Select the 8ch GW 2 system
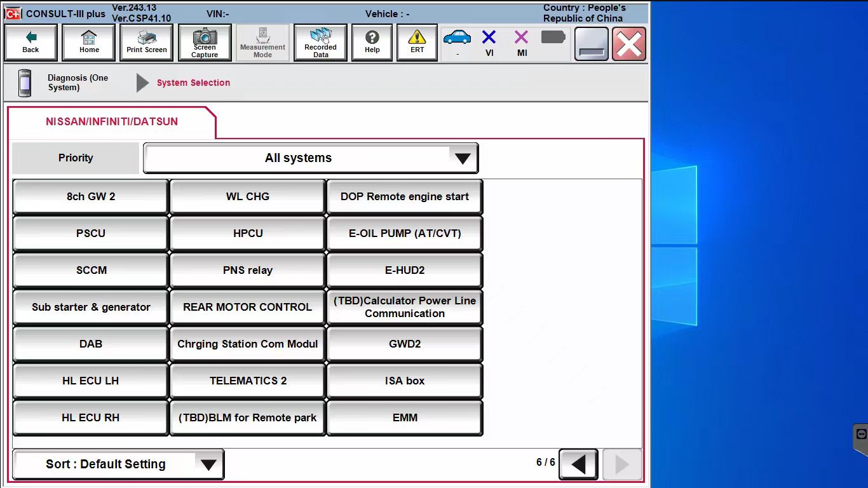Screen dimensions: 868x488 (x=91, y=196)
